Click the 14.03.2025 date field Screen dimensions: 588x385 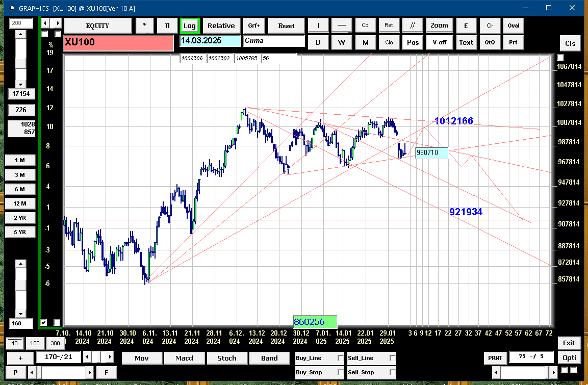[210, 40]
